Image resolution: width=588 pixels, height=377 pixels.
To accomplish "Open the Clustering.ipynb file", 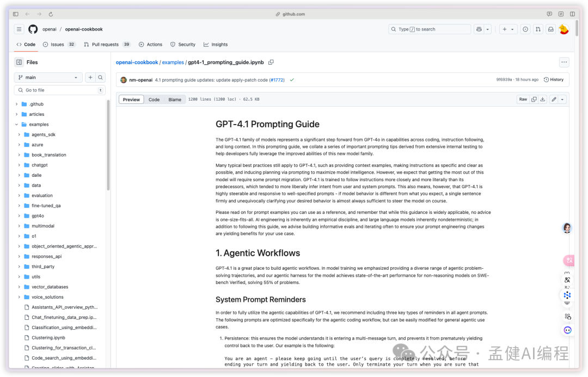I will click(x=48, y=338).
